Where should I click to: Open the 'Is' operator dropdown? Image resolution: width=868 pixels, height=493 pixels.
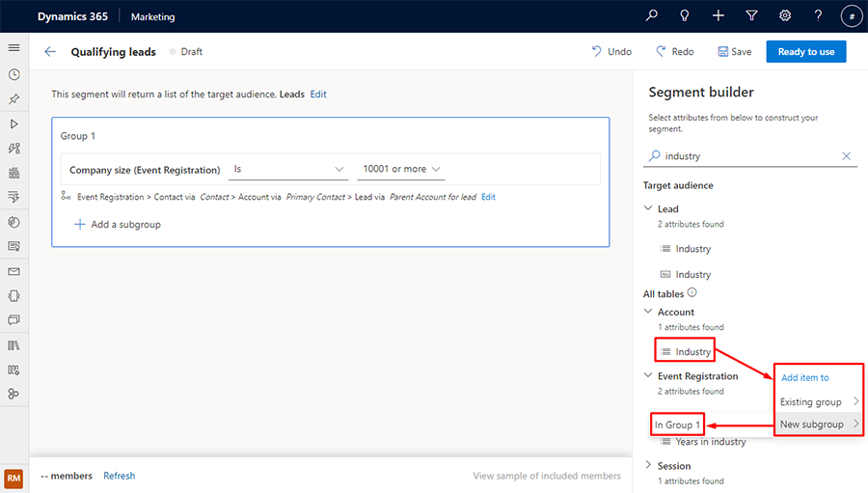pyautogui.click(x=288, y=170)
